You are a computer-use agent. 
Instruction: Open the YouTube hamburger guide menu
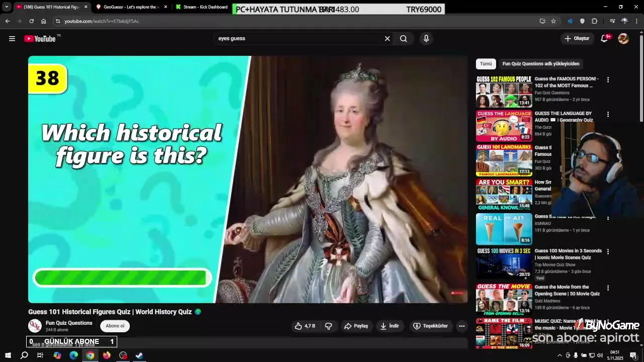[x=12, y=39]
